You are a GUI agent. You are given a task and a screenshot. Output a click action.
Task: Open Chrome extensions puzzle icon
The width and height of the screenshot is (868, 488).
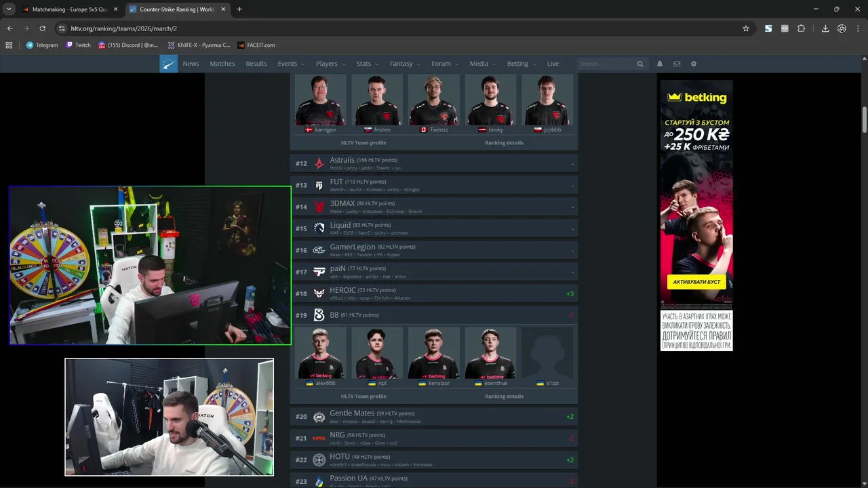(x=802, y=28)
